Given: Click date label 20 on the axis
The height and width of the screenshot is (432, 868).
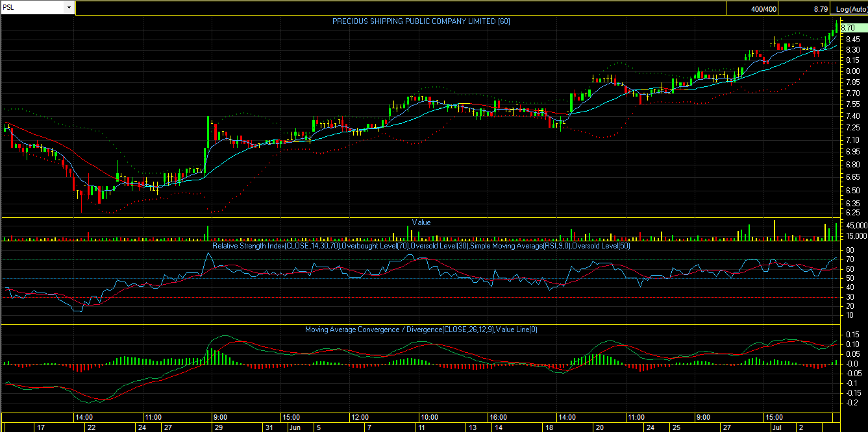Looking at the screenshot, I should tap(599, 427).
